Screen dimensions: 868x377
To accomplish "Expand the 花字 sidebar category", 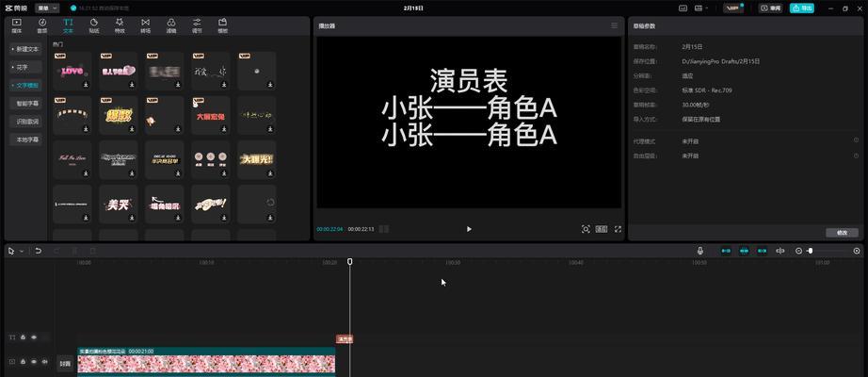I will [x=25, y=67].
